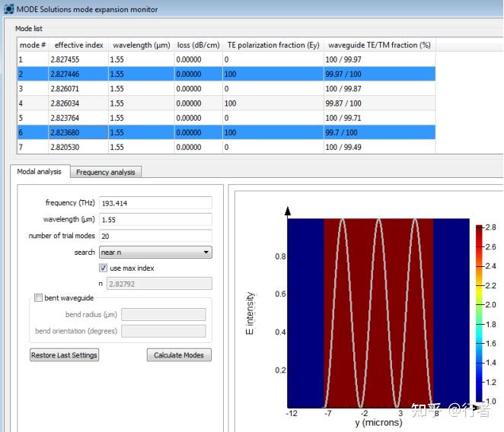504x432 pixels.
Task: Uncheck the use max index checkbox
Action: coord(104,268)
